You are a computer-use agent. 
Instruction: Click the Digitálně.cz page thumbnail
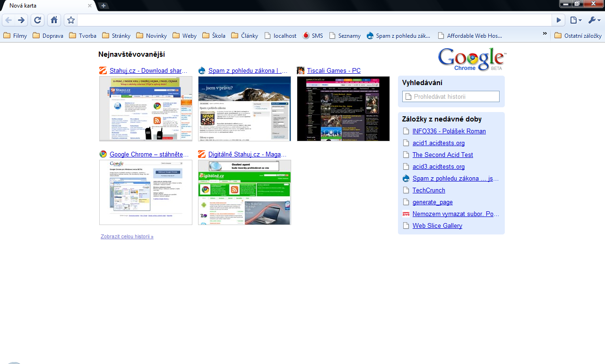click(x=244, y=192)
